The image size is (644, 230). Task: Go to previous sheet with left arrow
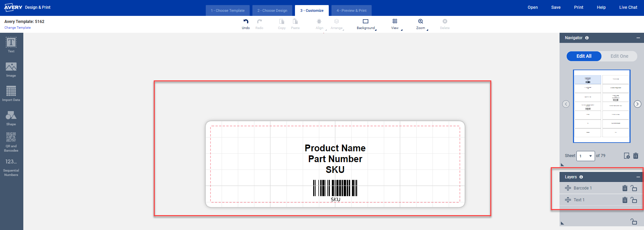pos(566,104)
